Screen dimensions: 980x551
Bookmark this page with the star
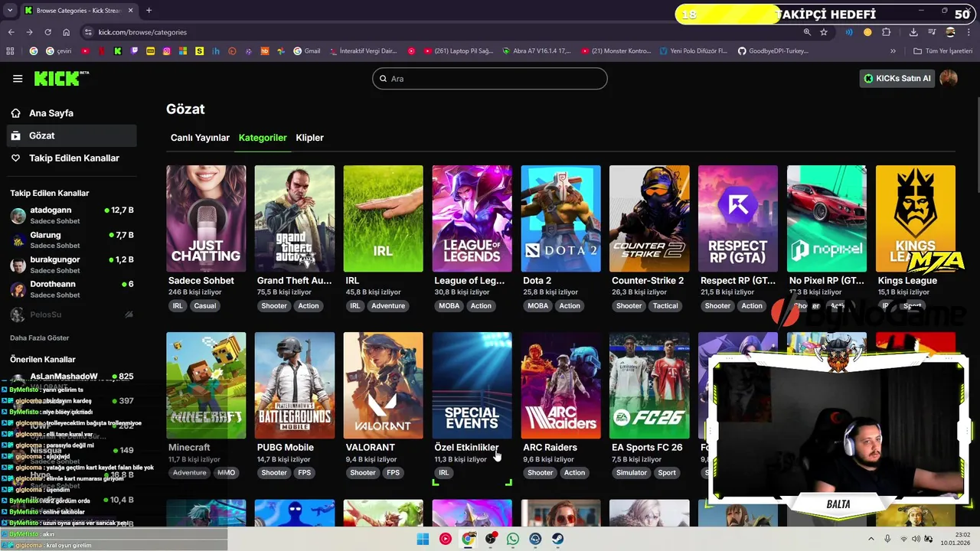pos(824,32)
